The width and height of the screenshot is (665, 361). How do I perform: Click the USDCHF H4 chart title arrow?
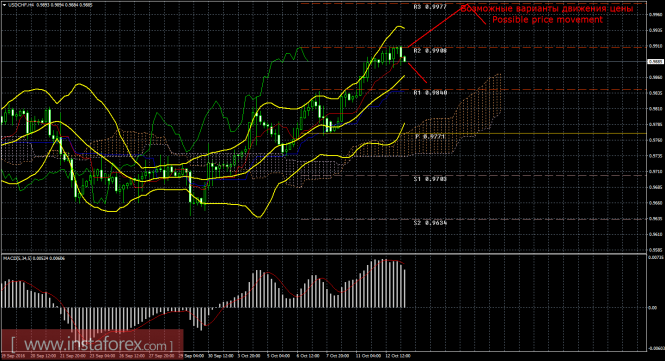5,5
